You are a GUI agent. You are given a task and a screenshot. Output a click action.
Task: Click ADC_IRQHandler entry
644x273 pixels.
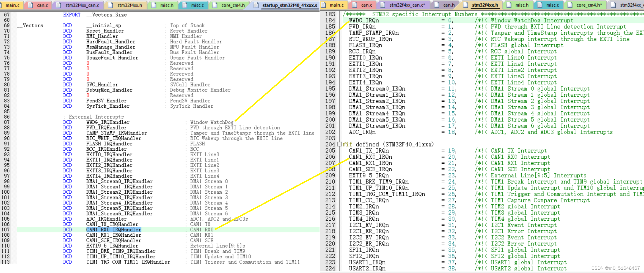point(106,219)
